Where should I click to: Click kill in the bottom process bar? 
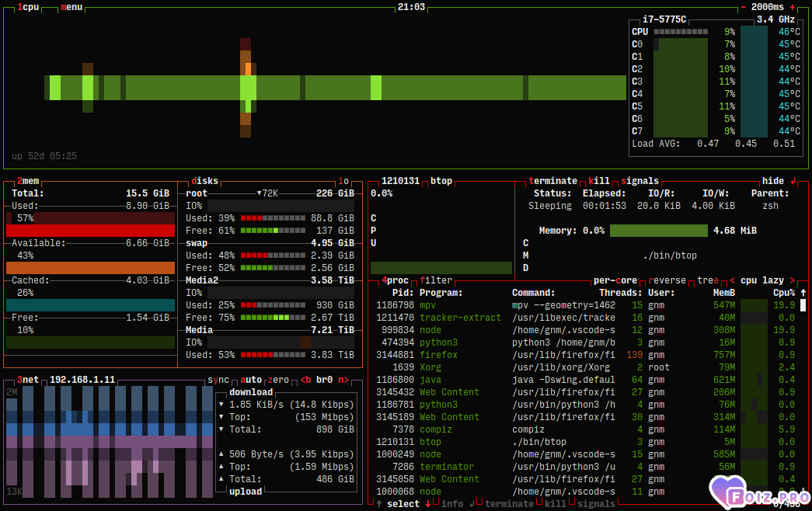(x=555, y=504)
